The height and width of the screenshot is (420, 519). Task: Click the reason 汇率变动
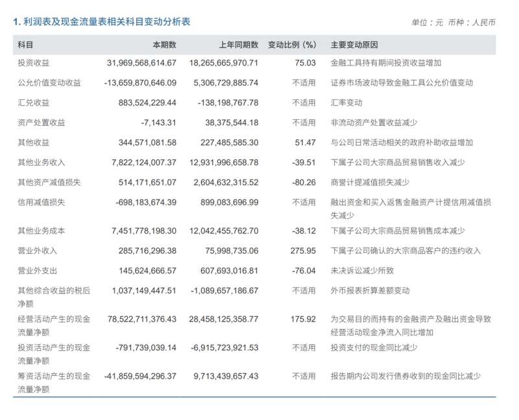[346, 103]
